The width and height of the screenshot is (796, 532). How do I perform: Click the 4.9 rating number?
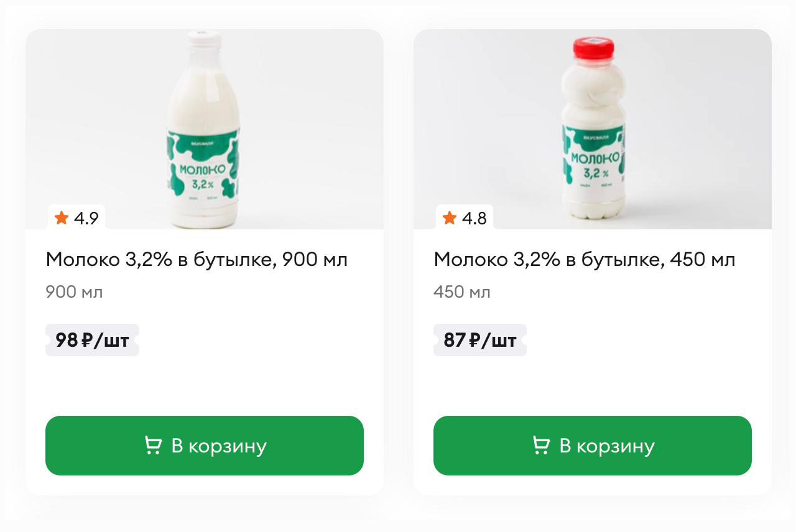[x=86, y=218]
